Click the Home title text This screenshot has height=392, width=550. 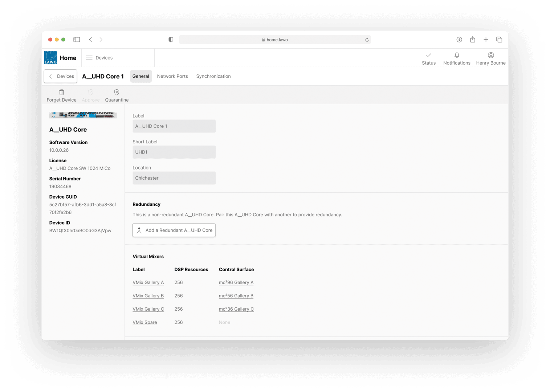[x=68, y=58]
